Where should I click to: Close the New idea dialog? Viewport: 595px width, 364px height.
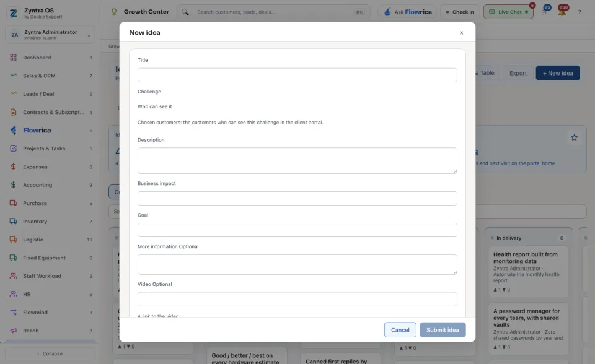pyautogui.click(x=461, y=33)
